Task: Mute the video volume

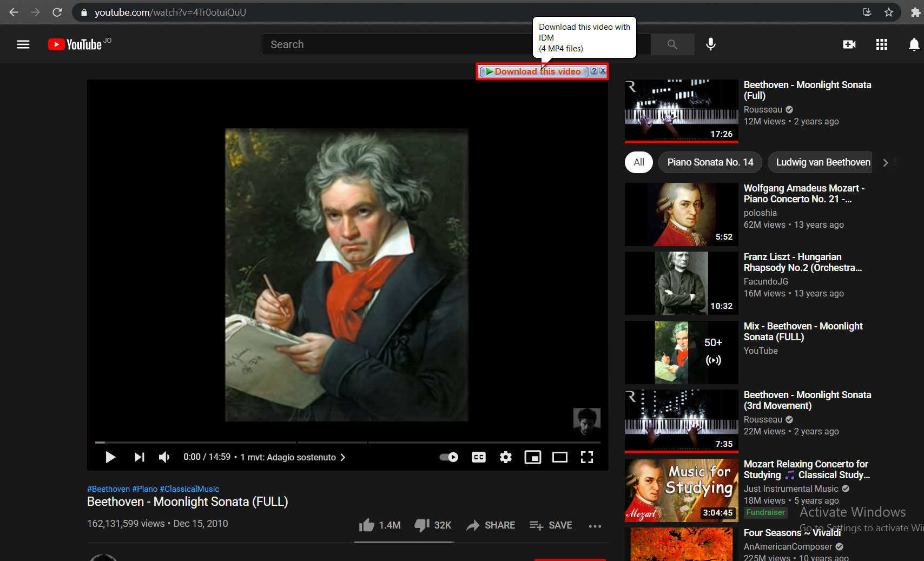Action: click(x=164, y=457)
